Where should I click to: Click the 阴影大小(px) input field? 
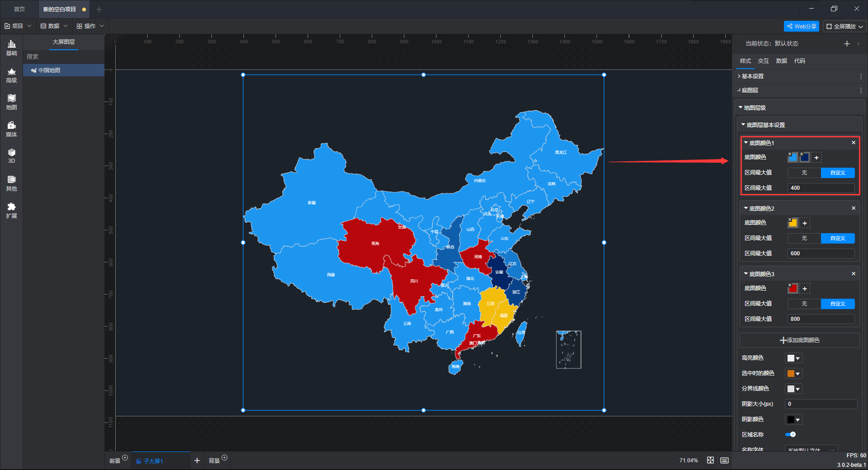pos(821,404)
